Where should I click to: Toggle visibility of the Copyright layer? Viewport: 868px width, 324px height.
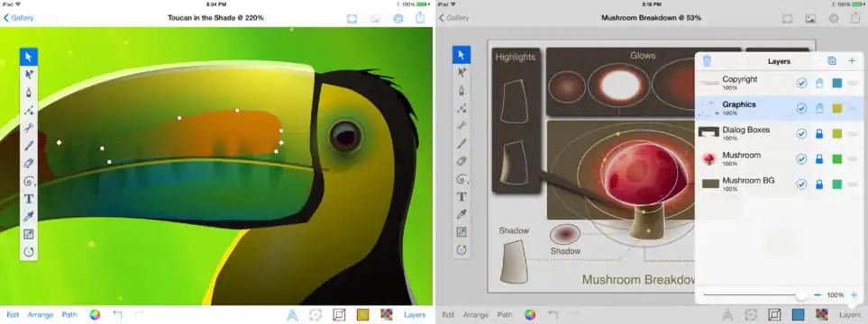tap(801, 83)
